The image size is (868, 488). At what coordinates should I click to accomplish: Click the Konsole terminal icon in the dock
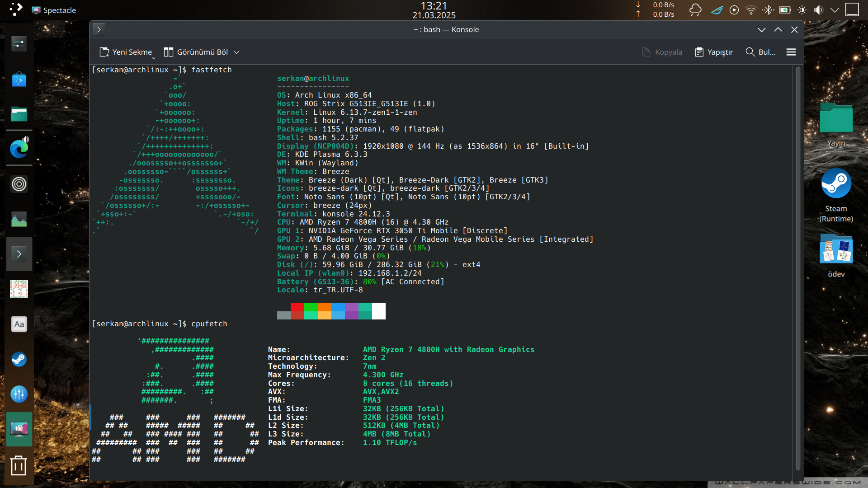(x=19, y=254)
